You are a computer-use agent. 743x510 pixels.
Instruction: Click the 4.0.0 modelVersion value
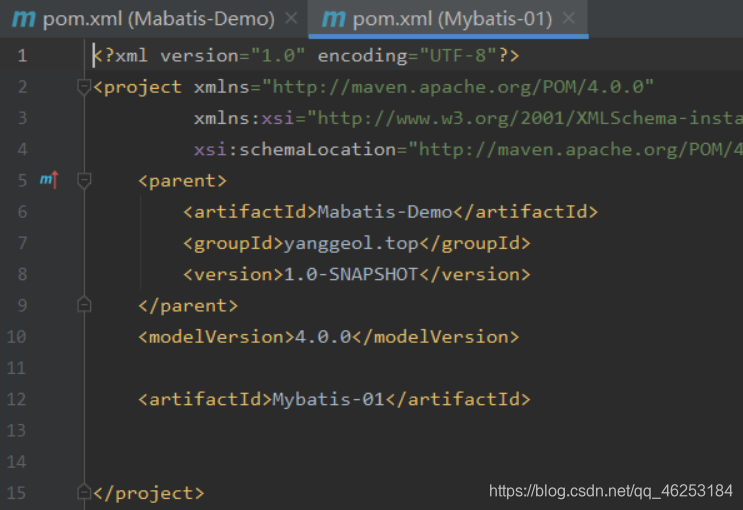[323, 337]
